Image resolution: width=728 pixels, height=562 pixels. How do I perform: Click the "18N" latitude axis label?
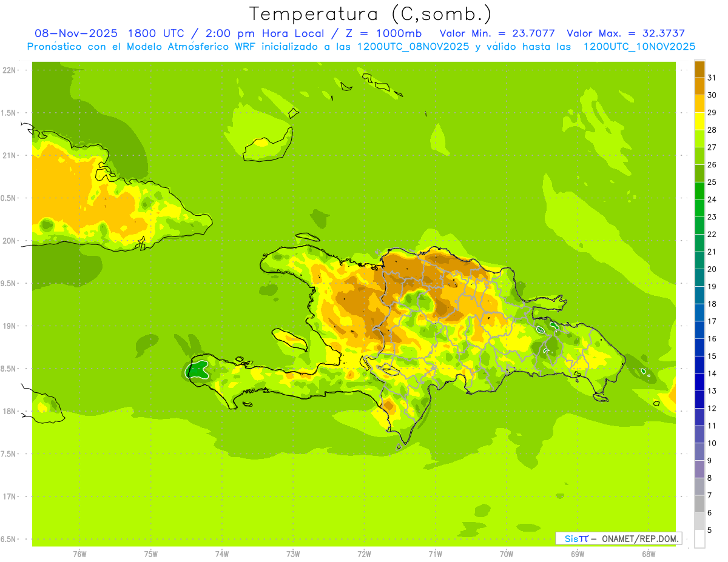[x=10, y=412]
